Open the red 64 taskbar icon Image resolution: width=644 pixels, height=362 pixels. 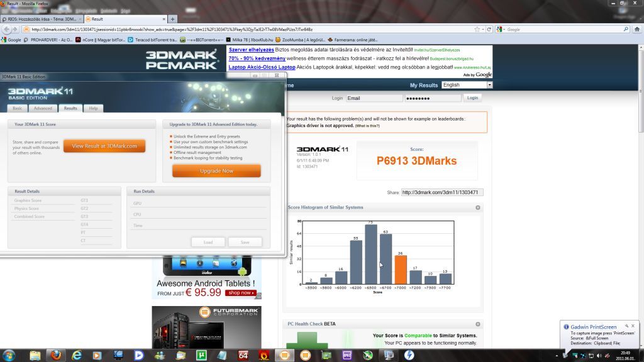point(243,355)
